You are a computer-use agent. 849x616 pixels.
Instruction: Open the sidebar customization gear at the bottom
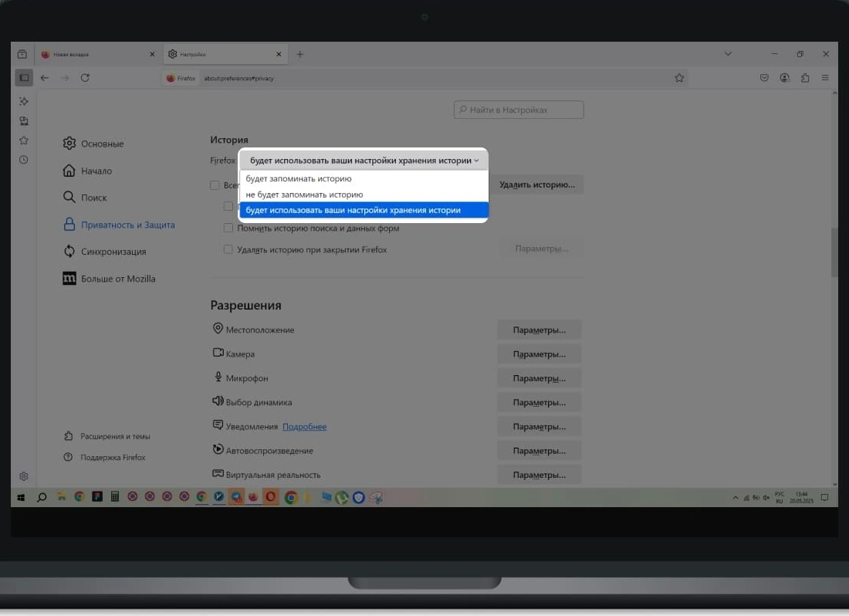24,476
